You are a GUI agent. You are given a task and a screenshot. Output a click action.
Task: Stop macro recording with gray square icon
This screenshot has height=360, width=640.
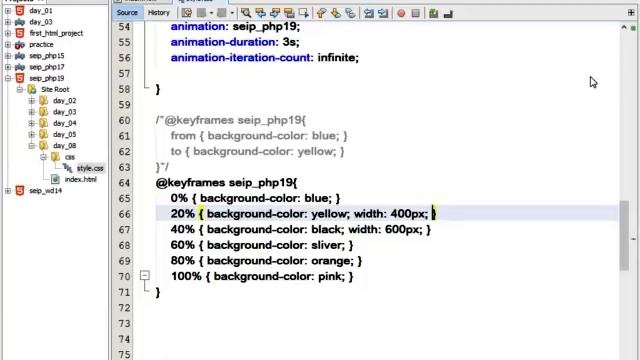pyautogui.click(x=416, y=13)
